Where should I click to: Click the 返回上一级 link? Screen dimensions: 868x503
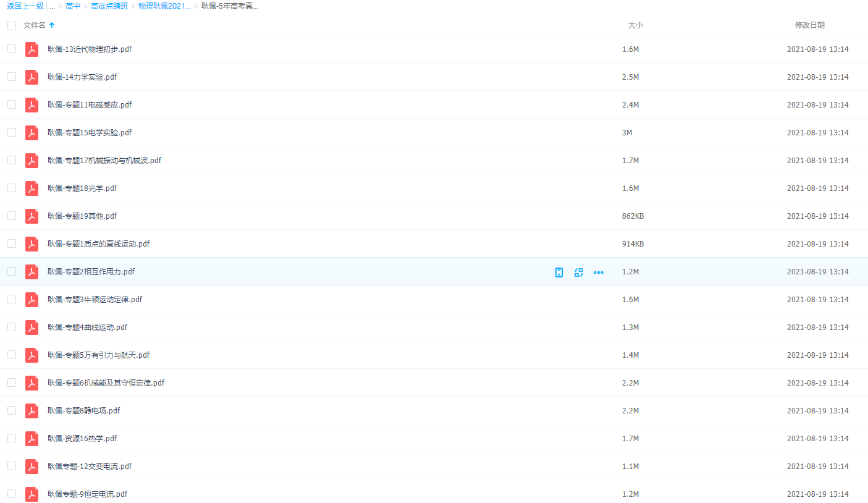pos(25,6)
